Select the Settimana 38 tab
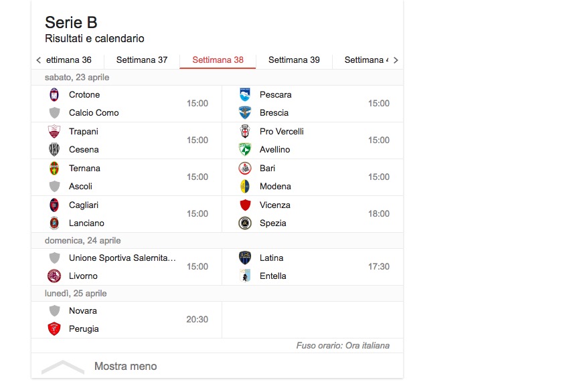 (x=218, y=60)
